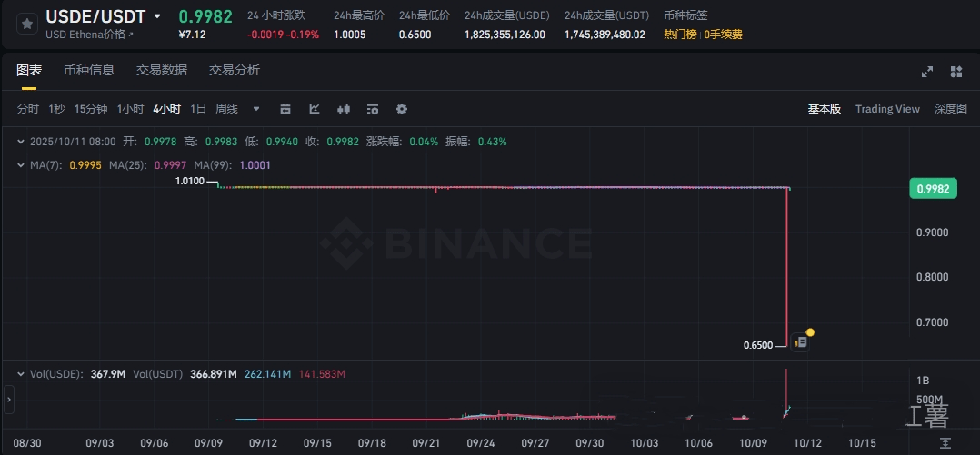
Task: Click the news marker icon near 0.6500
Action: 801,342
